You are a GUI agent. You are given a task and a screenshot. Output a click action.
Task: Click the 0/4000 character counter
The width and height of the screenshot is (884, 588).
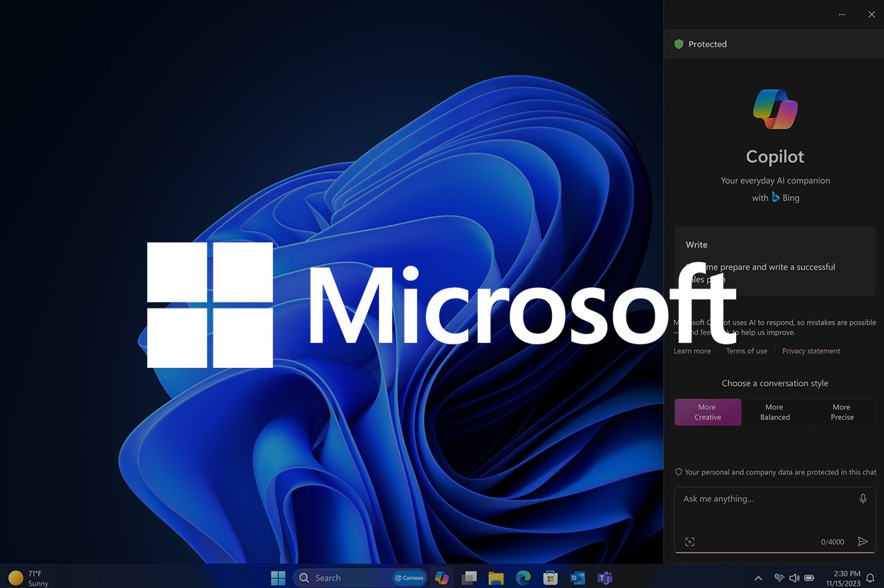tap(832, 542)
